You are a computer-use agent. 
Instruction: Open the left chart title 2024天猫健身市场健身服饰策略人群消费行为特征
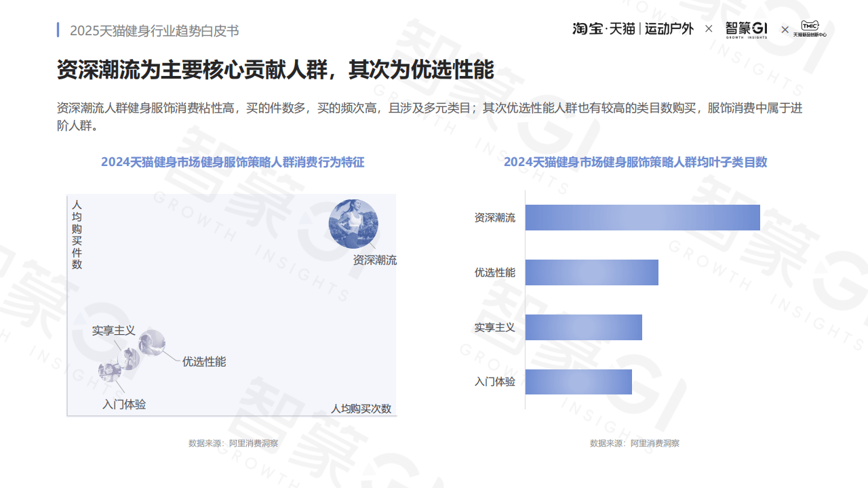[233, 163]
